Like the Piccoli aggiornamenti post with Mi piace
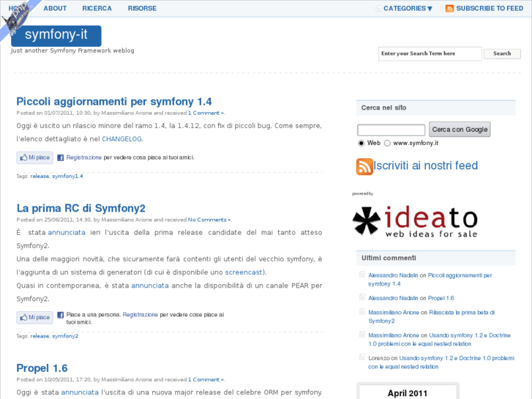Screen dimensions: 532x399 coord(34,157)
